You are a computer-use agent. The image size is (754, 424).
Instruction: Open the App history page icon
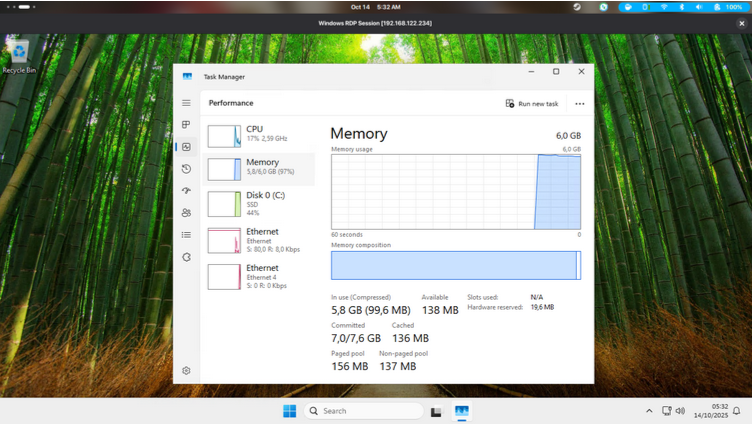click(x=186, y=169)
